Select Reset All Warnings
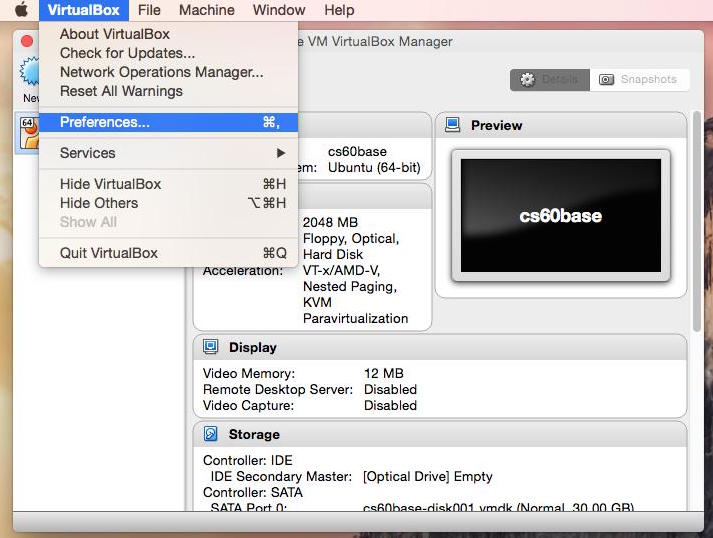Screen dimensions: 713x538 point(169,91)
